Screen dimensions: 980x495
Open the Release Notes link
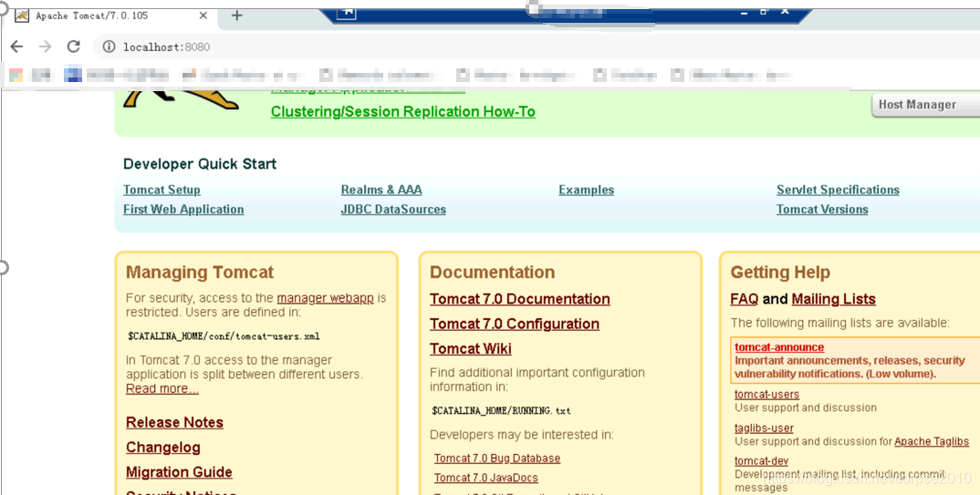(x=174, y=422)
